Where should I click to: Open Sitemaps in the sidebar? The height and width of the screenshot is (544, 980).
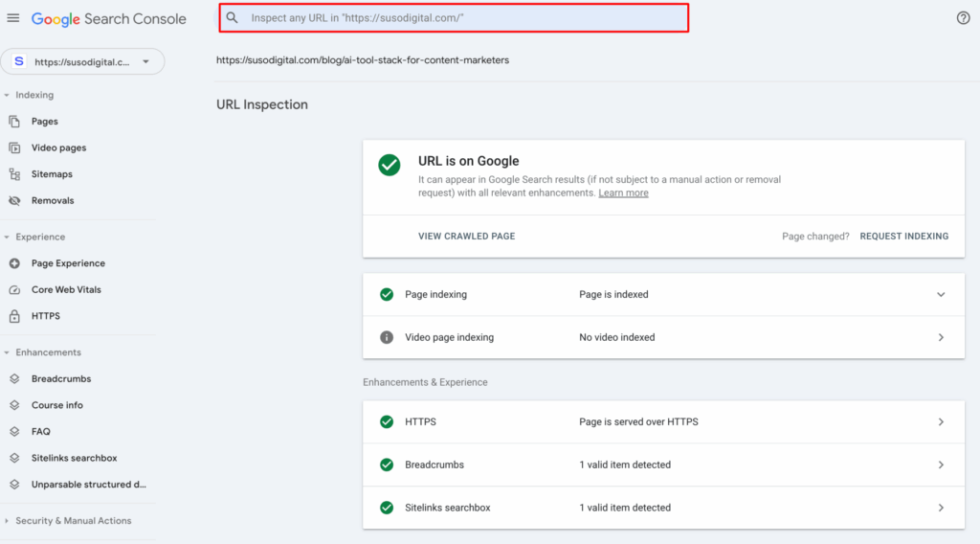click(52, 174)
